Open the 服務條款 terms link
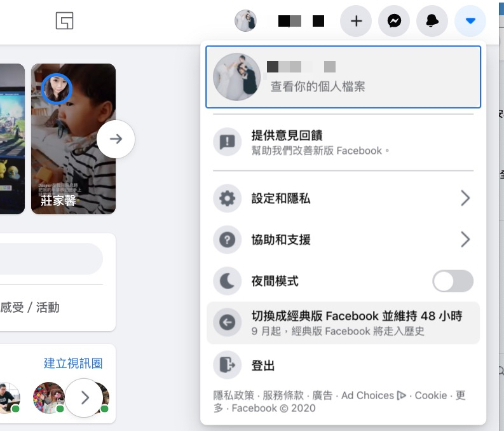The width and height of the screenshot is (504, 431). coord(283,395)
